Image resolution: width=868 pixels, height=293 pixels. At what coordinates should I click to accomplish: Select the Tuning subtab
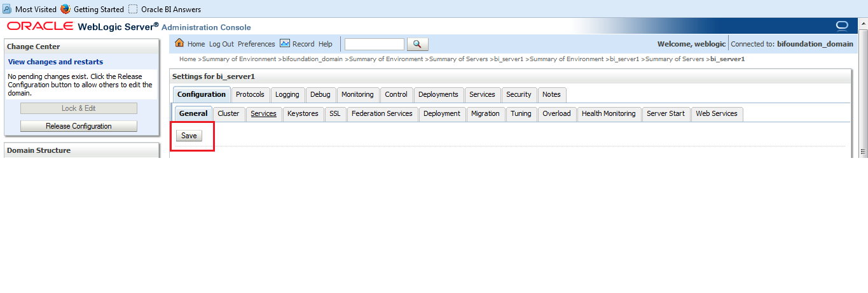(521, 113)
